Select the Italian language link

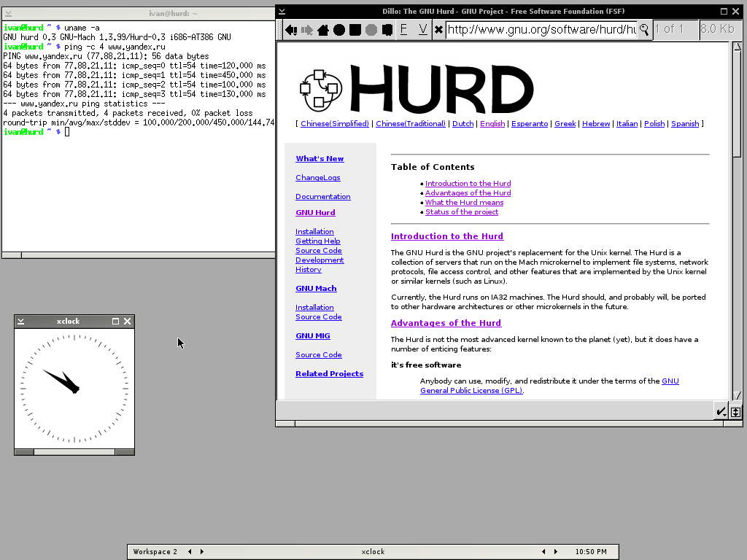(627, 124)
